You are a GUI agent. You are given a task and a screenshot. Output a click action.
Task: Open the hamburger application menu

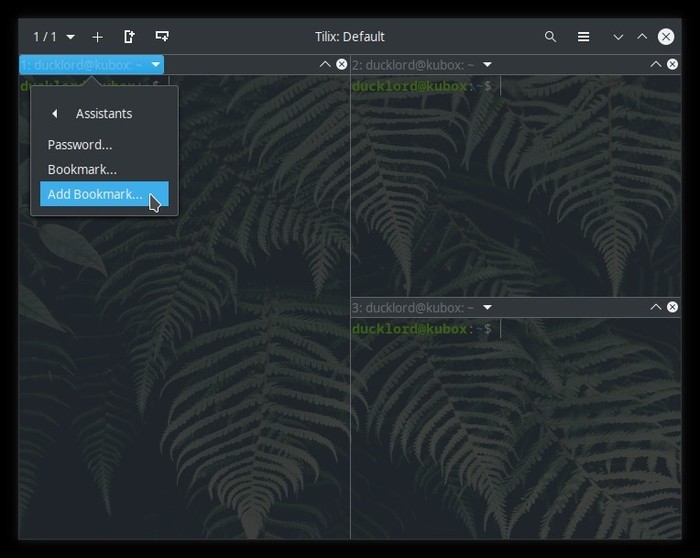pyautogui.click(x=583, y=37)
